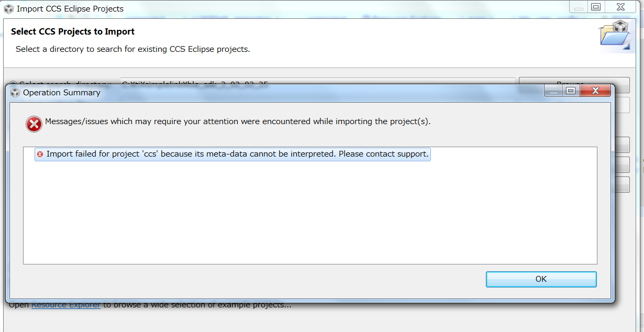Click small red error icon beside failed message
The image size is (644, 332).
(40, 154)
